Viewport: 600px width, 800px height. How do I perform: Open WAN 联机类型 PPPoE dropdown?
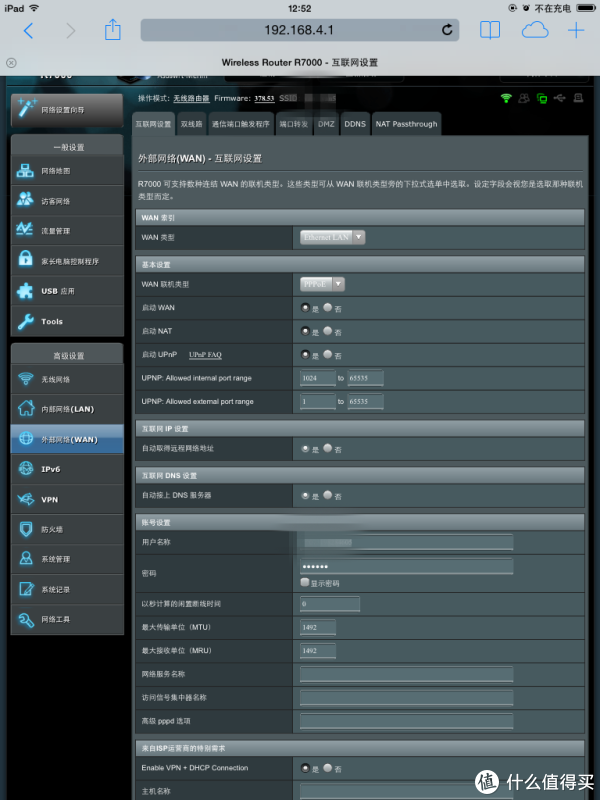point(322,284)
